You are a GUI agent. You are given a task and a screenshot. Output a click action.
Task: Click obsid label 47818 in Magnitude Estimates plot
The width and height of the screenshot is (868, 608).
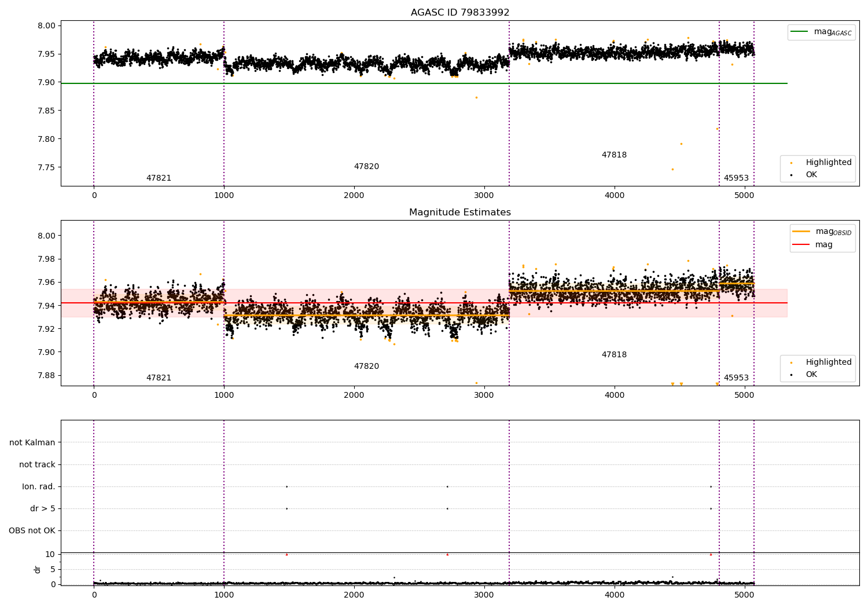pyautogui.click(x=614, y=355)
